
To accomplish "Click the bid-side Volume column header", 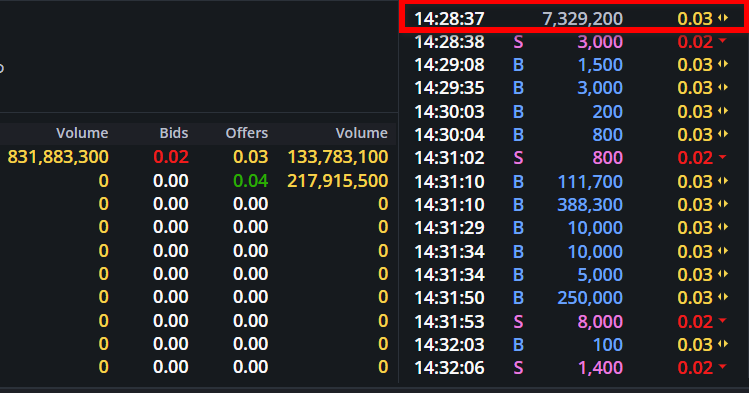I will click(82, 133).
